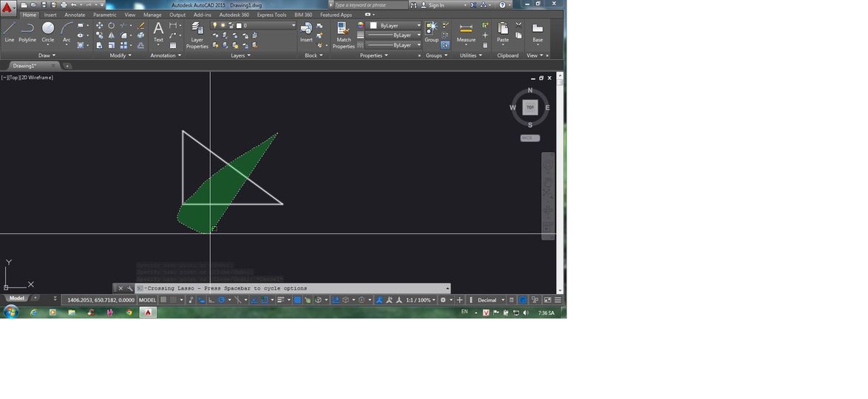Open the Decimal units dropdown
The height and width of the screenshot is (399, 868).
[490, 300]
